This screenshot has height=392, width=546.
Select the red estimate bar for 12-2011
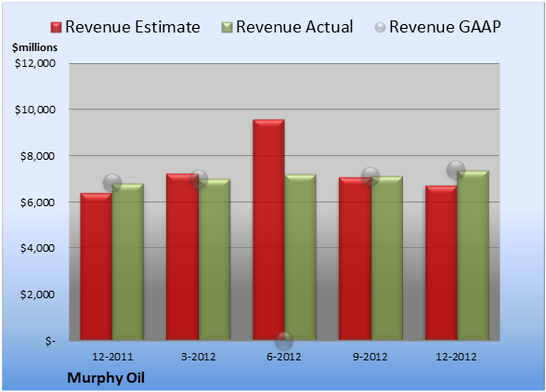click(x=97, y=267)
